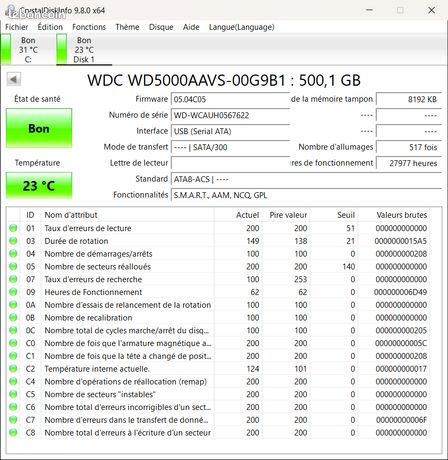Open the Disque menu
This screenshot has height=460, width=448.
click(161, 27)
